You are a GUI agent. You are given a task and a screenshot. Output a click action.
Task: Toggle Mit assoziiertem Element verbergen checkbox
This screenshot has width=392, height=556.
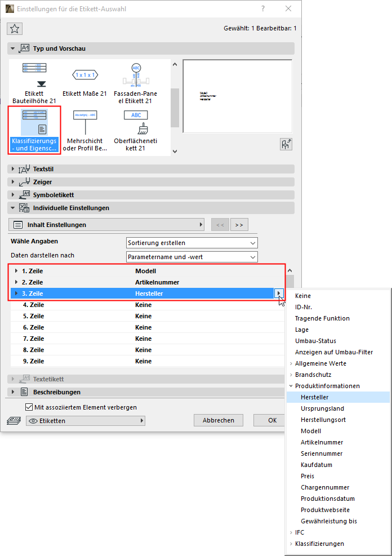pyautogui.click(x=29, y=407)
